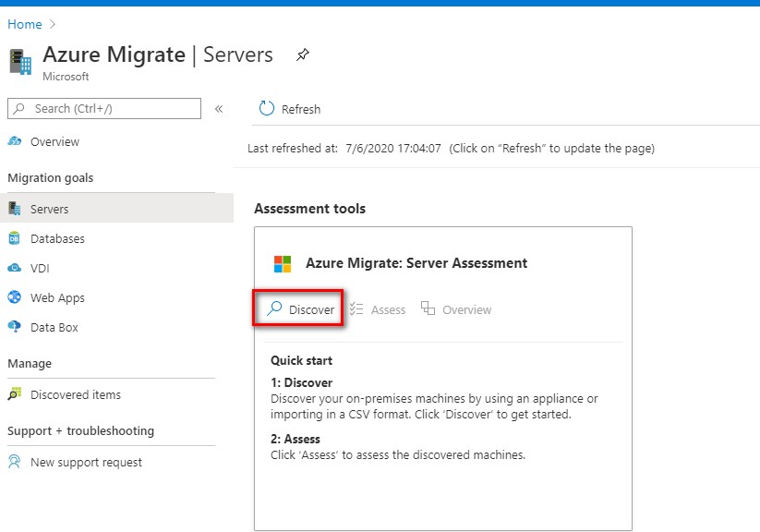Screen dimensions: 760x532
Task: Focus the Search (Ctrl+/) field
Action: [x=104, y=109]
